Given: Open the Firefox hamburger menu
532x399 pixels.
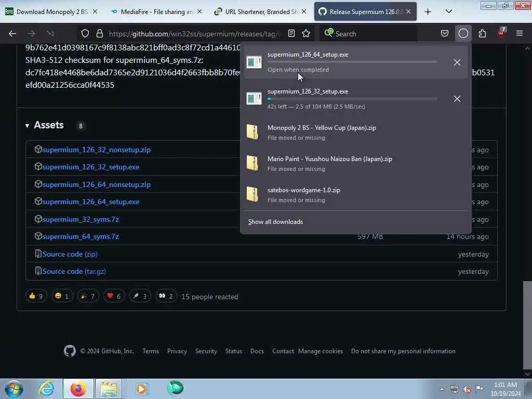Looking at the screenshot, I should pos(520,33).
